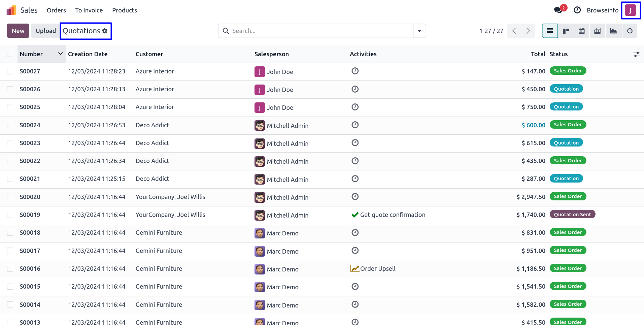The image size is (644, 325).
Task: Create a New quotation
Action: coord(18,31)
